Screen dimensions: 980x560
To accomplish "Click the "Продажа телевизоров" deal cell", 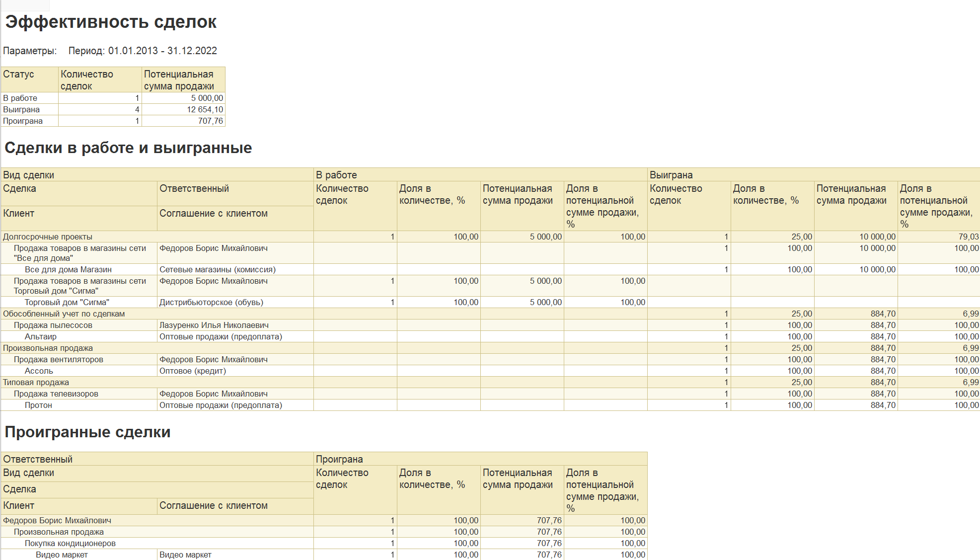I will pyautogui.click(x=56, y=394).
